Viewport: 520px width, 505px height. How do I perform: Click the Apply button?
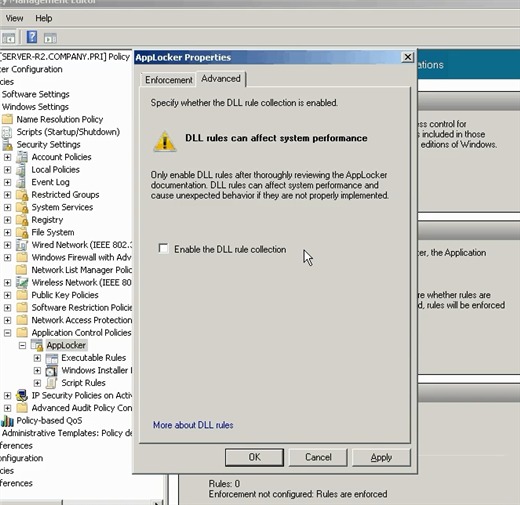381,457
